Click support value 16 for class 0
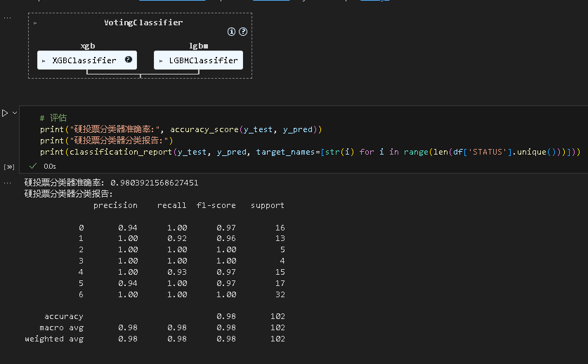 [280, 228]
